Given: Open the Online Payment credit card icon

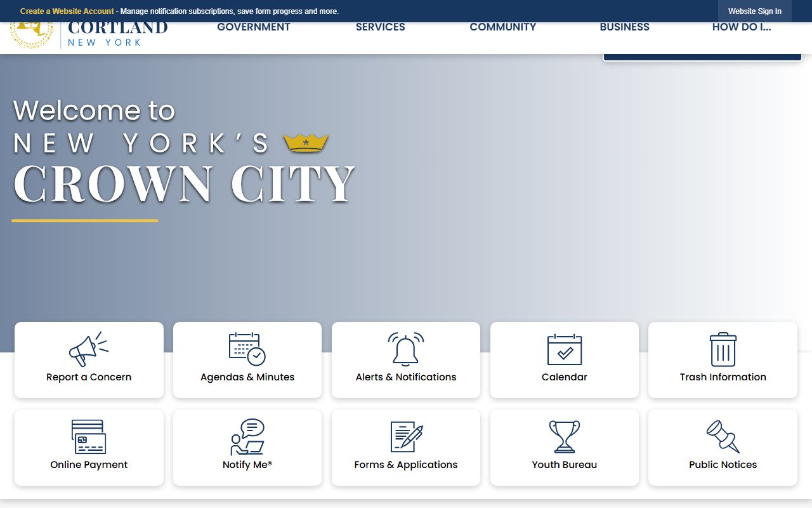Looking at the screenshot, I should click(x=89, y=436).
